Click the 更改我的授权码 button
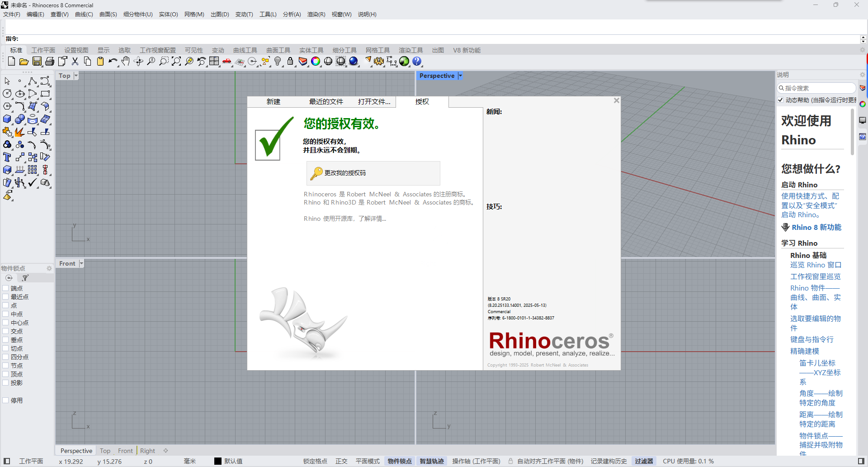 [x=373, y=173]
